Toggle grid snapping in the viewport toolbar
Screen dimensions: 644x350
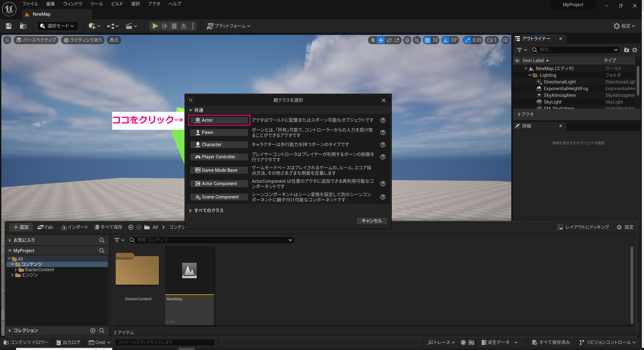click(x=428, y=40)
